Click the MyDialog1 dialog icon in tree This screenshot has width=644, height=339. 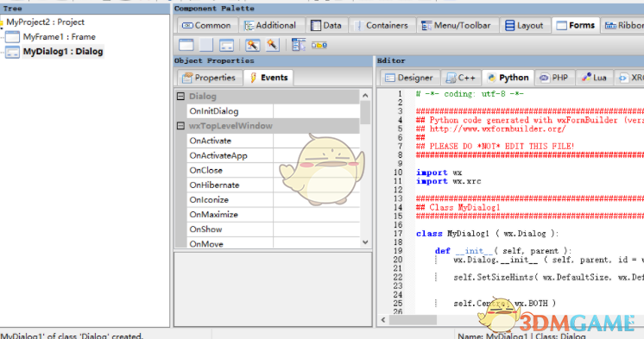click(12, 52)
